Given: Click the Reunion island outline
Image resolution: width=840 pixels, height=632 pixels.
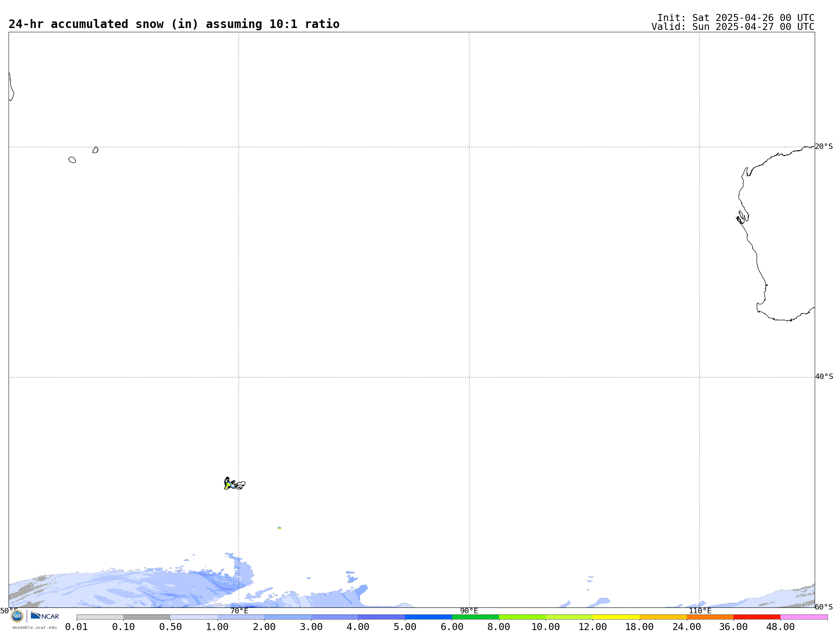Looking at the screenshot, I should pyautogui.click(x=72, y=160).
